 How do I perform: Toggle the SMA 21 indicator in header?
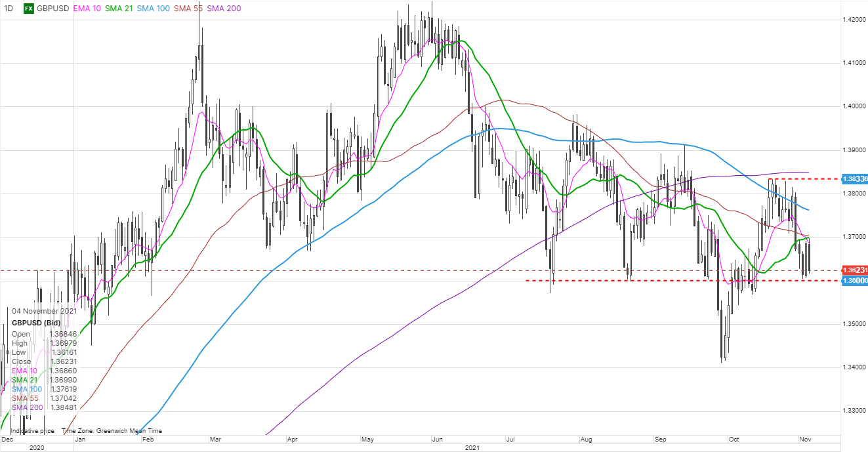[121, 9]
